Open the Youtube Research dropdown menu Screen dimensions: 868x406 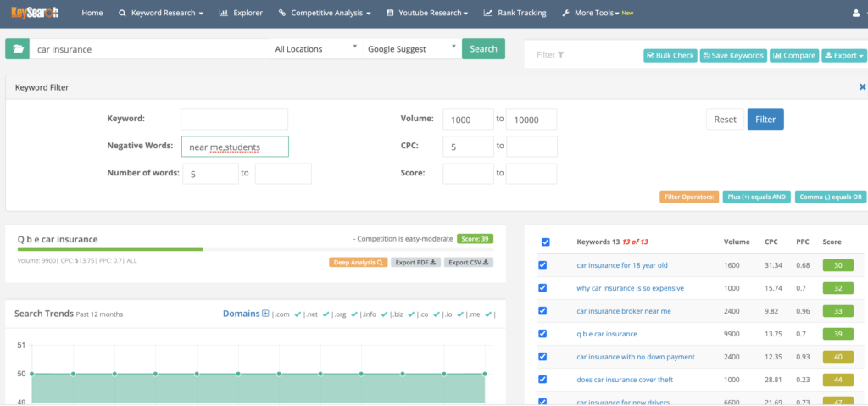427,13
